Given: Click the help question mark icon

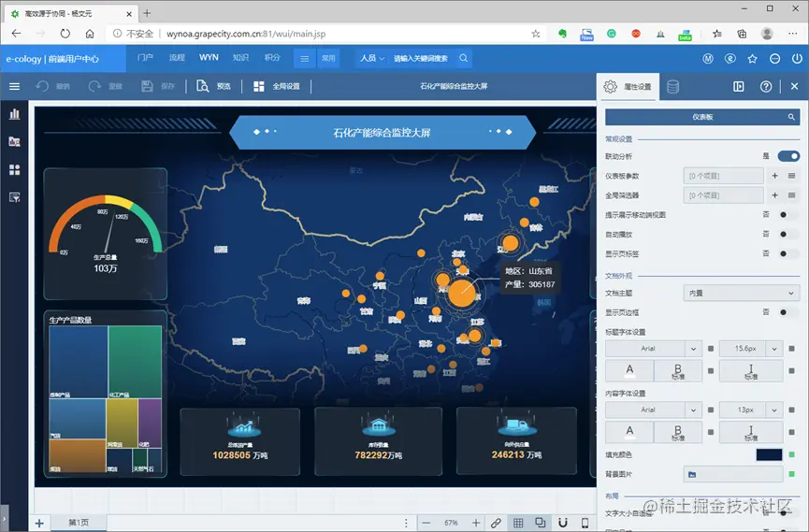Looking at the screenshot, I should click(766, 87).
